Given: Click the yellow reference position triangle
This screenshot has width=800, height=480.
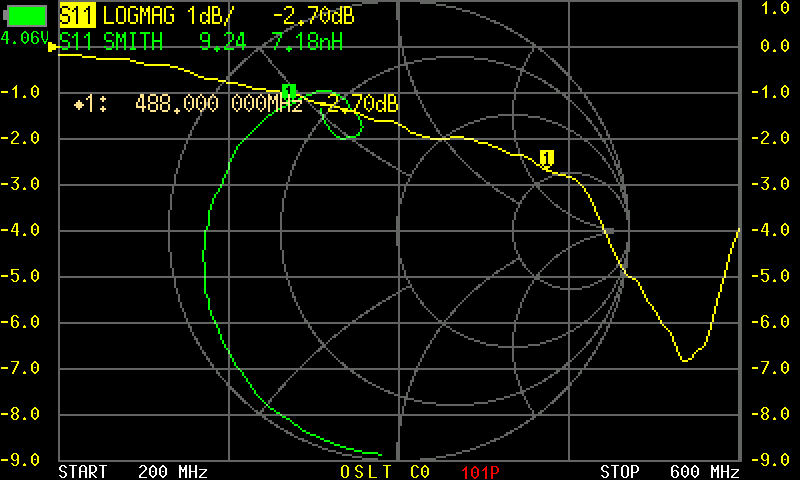Looking at the screenshot, I should [x=53, y=46].
